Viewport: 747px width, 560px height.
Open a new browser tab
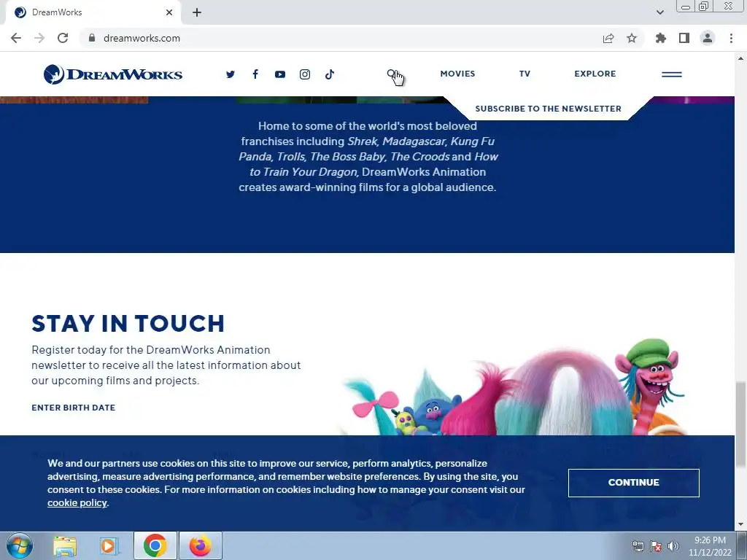[x=197, y=12]
